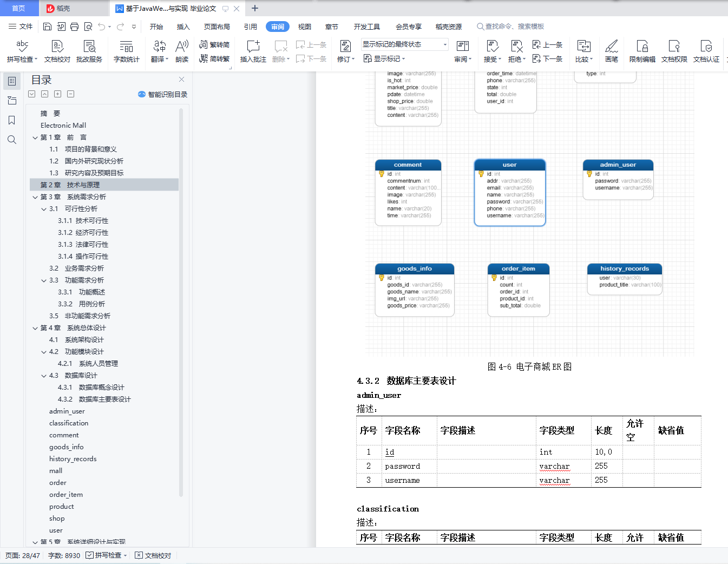Expand all outline levels with plus box icon
The width and height of the screenshot is (728, 564).
(x=58, y=94)
